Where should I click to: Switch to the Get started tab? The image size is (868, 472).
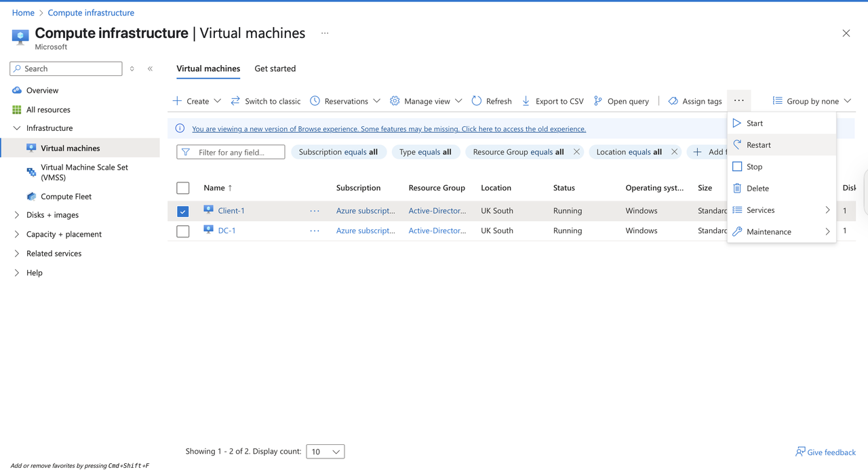coord(275,68)
